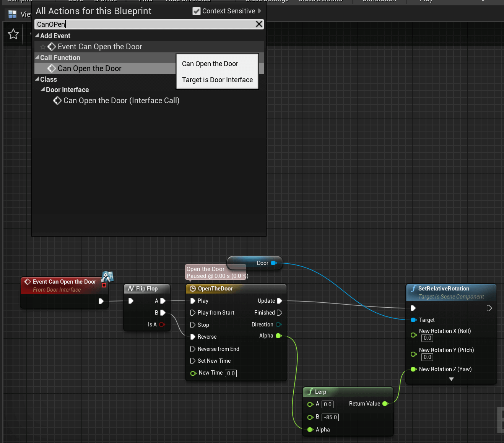Click the Lerp Alpha input pin
The image size is (504, 443).
click(x=310, y=430)
